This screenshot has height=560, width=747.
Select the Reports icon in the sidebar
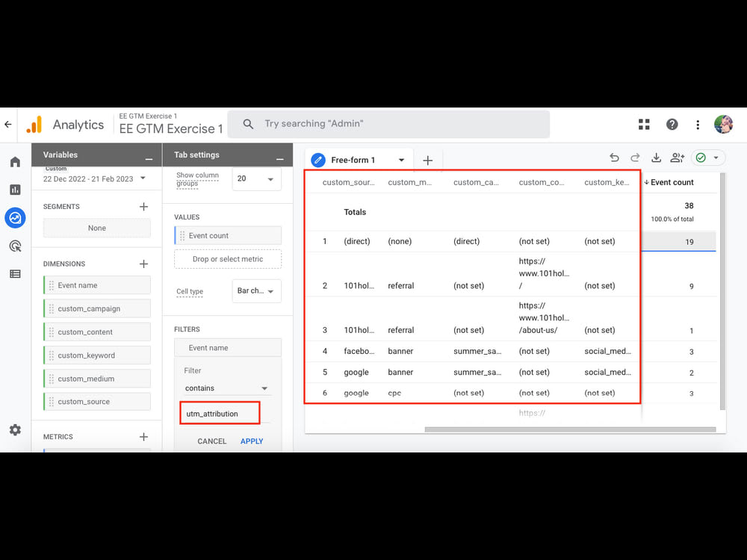coord(15,190)
